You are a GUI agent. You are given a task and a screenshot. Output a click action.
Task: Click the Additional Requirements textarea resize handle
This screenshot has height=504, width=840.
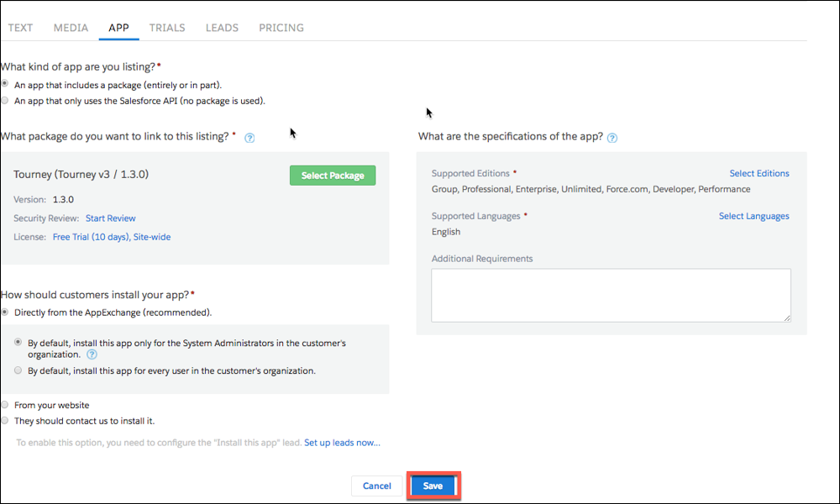pyautogui.click(x=786, y=318)
